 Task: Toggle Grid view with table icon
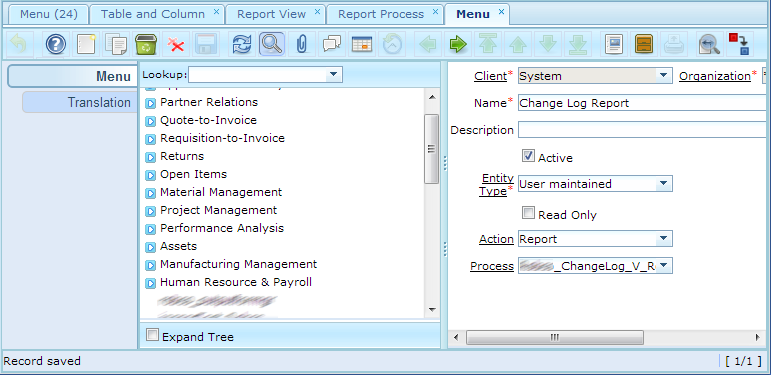pos(362,45)
